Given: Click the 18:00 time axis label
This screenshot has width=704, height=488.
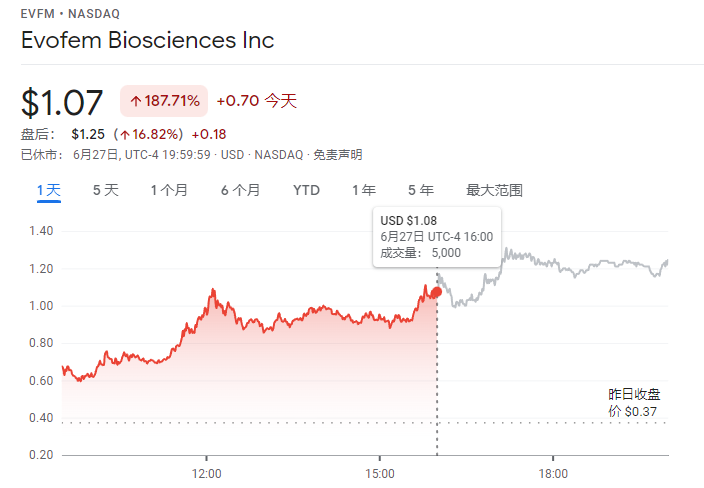Looking at the screenshot, I should coord(553,473).
